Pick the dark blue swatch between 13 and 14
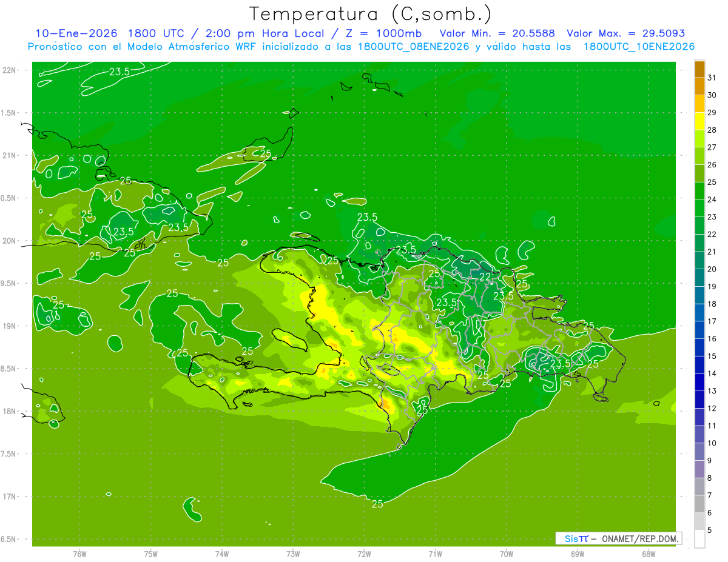The height and width of the screenshot is (562, 728). [x=699, y=382]
